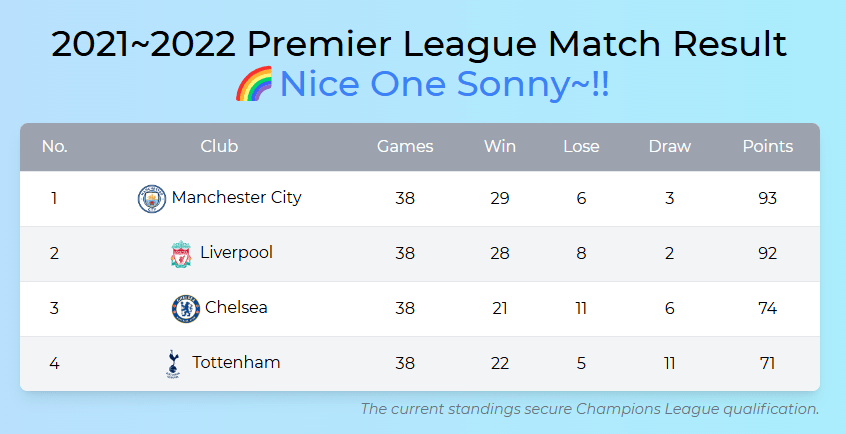Click the Champions League qualification footnote
The width and height of the screenshot is (846, 434).
pyautogui.click(x=590, y=409)
